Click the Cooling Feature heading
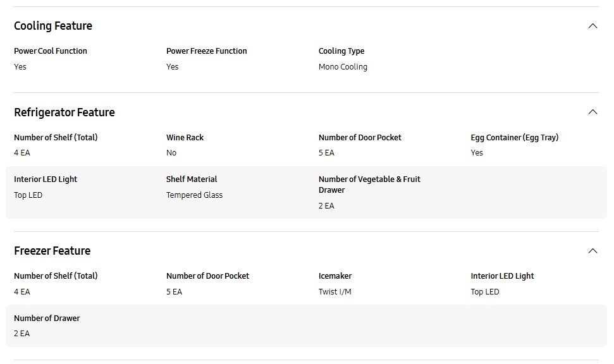Image resolution: width=614 pixels, height=364 pixels. pyautogui.click(x=53, y=26)
